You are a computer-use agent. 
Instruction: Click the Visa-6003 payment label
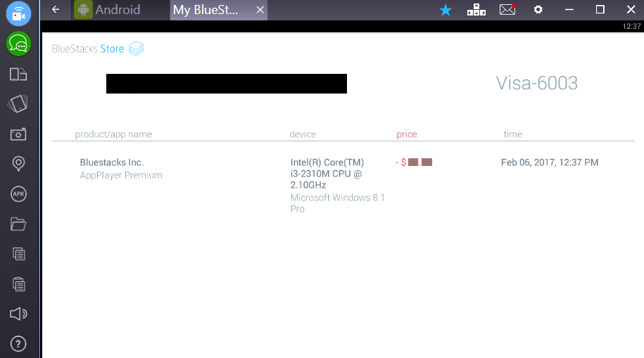pyautogui.click(x=537, y=83)
